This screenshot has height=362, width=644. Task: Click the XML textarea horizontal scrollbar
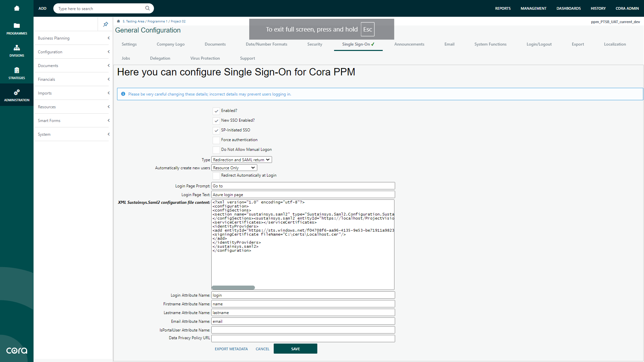(x=233, y=288)
